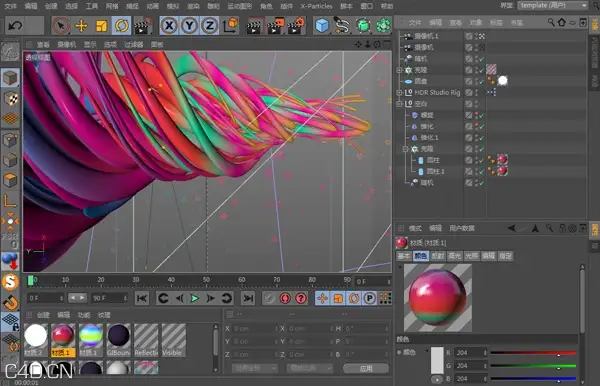Click white material tag on 圆盘
The height and width of the screenshot is (386, 600).
pos(503,81)
